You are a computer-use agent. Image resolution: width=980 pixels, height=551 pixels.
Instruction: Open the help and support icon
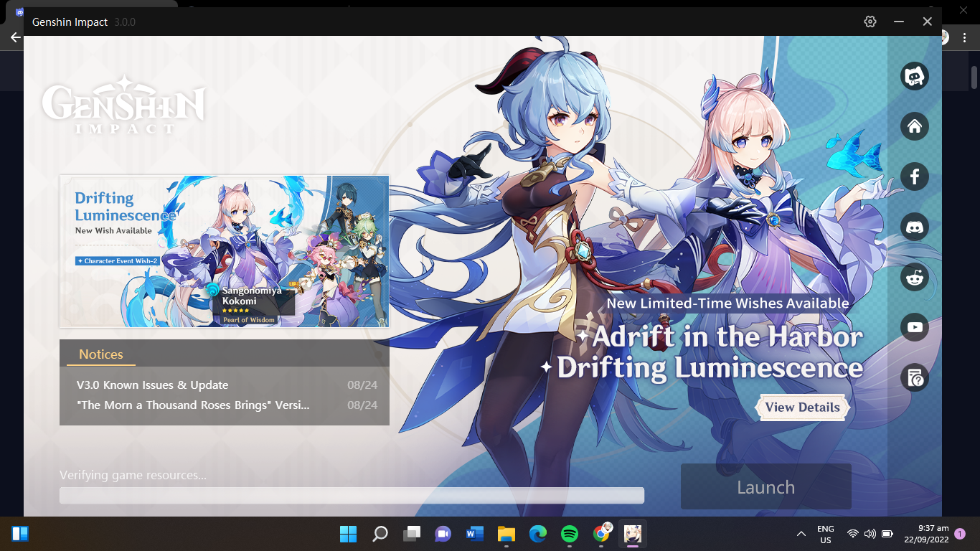[915, 377]
